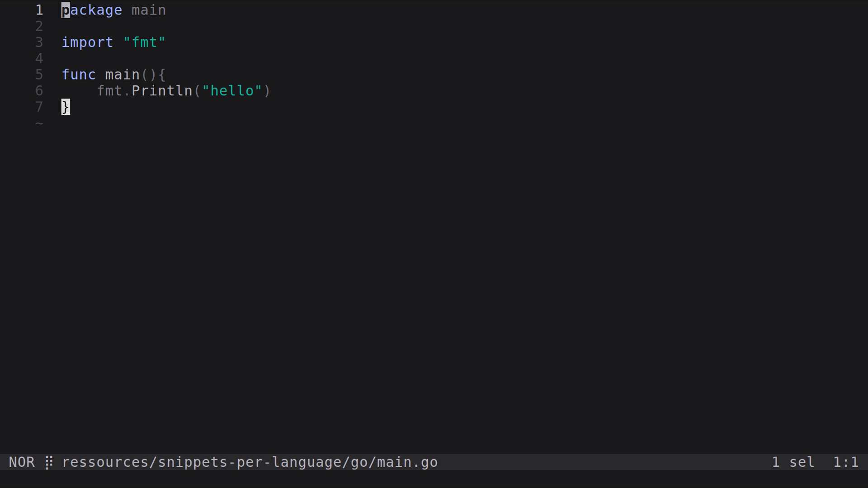Click the Println method call
868x488 pixels.
tap(162, 91)
